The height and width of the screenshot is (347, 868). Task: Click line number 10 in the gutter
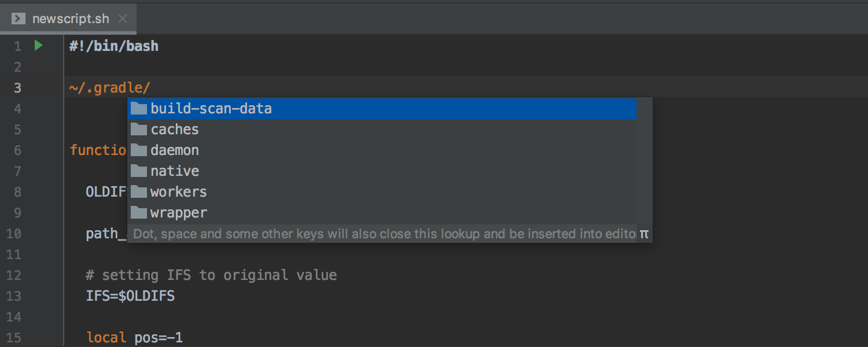point(14,233)
